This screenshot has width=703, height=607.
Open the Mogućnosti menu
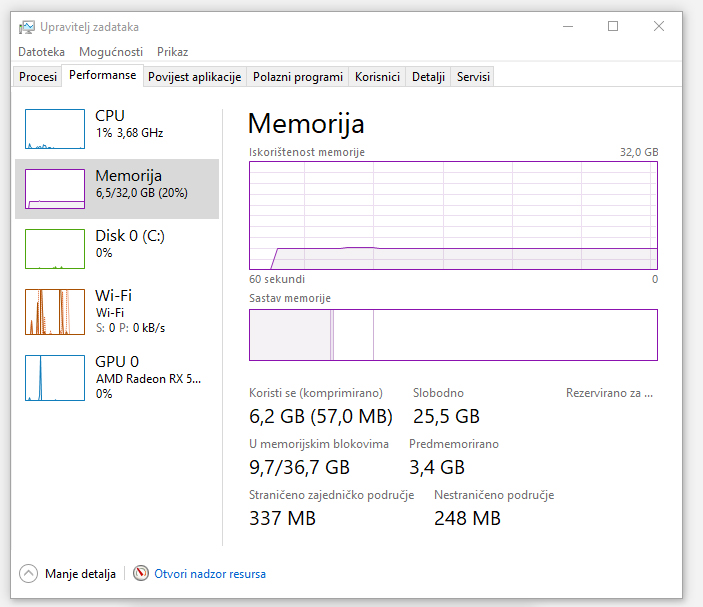pos(110,52)
